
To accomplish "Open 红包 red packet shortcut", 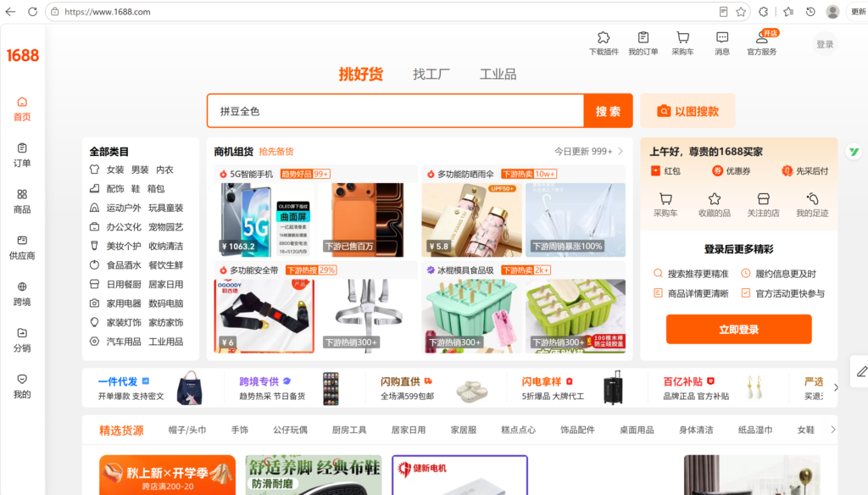I will (666, 171).
